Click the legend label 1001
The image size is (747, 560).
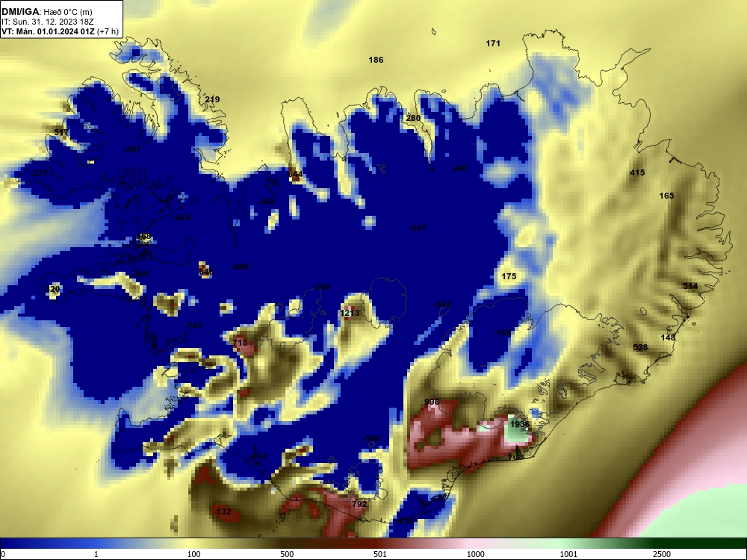click(x=568, y=554)
